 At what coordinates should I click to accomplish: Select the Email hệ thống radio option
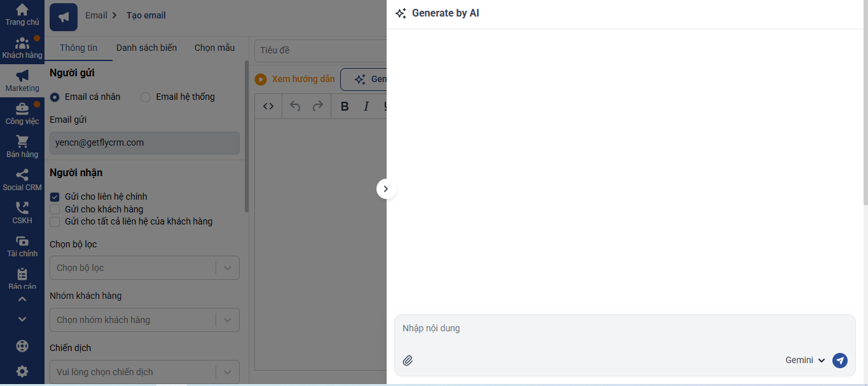click(146, 97)
